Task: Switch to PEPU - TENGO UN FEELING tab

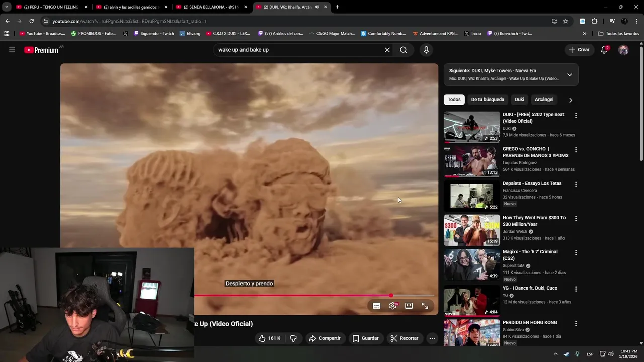Action: click(52, 7)
